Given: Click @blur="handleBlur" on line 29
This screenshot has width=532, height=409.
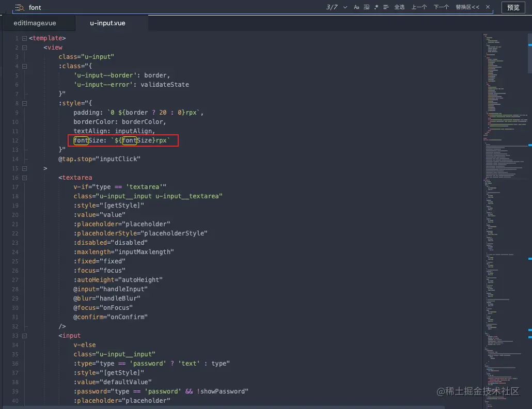Looking at the screenshot, I should coord(107,298).
